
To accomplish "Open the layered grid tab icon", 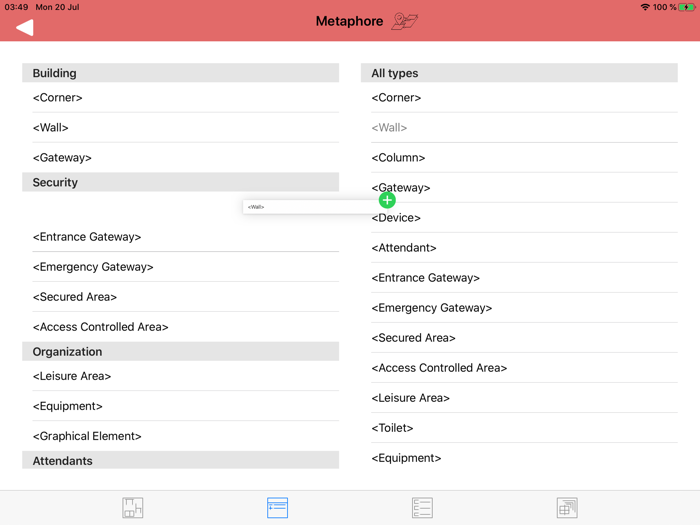I will (567, 508).
